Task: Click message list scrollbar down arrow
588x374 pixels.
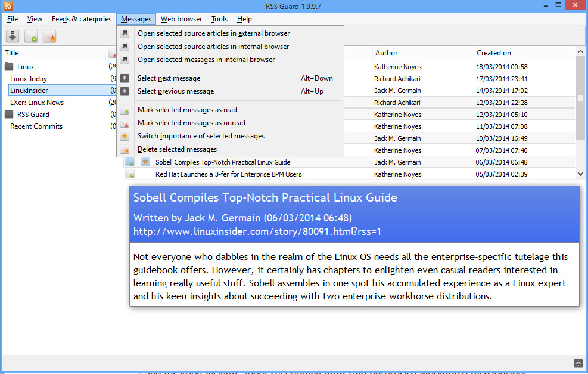Action: (580, 174)
